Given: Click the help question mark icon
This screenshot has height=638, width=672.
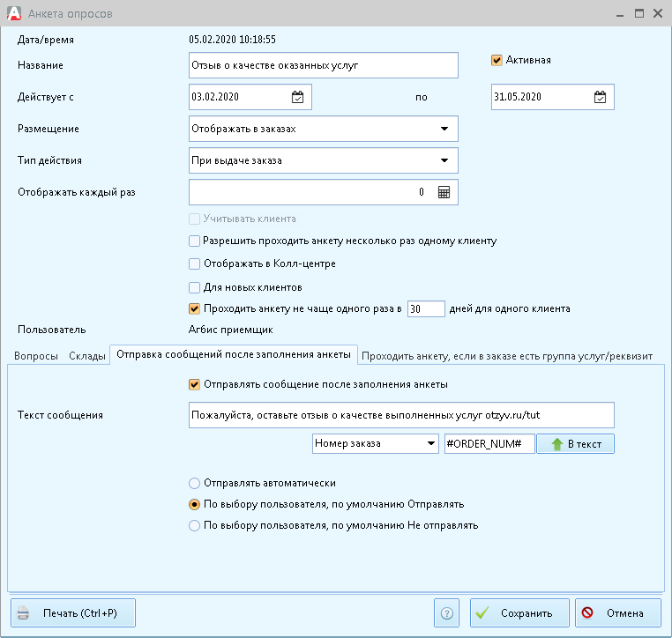Looking at the screenshot, I should click(x=447, y=613).
